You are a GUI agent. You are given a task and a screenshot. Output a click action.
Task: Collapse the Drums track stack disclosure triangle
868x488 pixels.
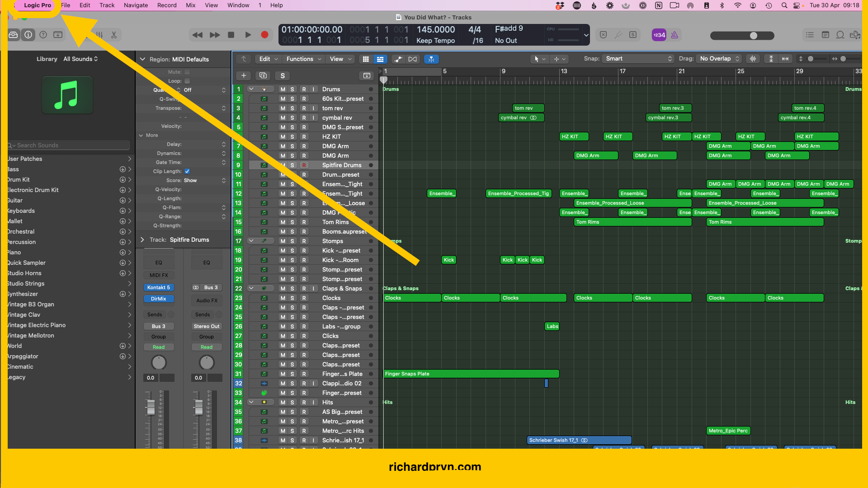coord(251,89)
